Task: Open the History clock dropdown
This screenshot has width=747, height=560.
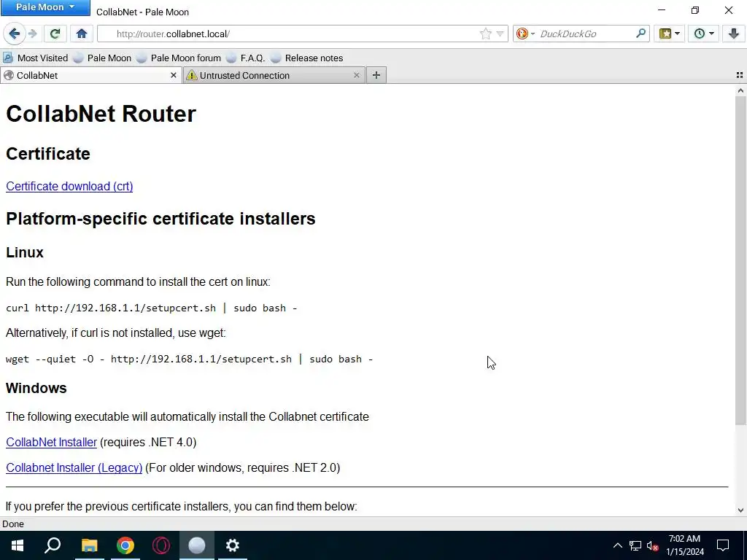Action: pyautogui.click(x=704, y=34)
